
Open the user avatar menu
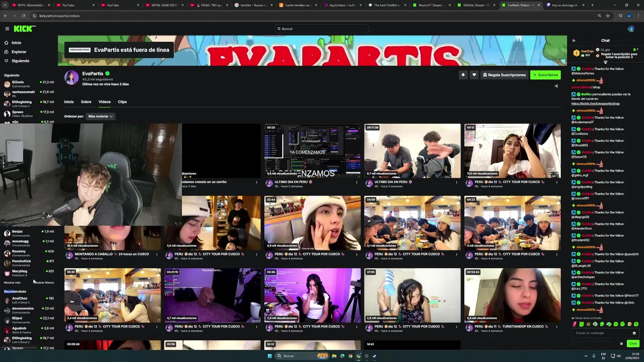tap(631, 29)
